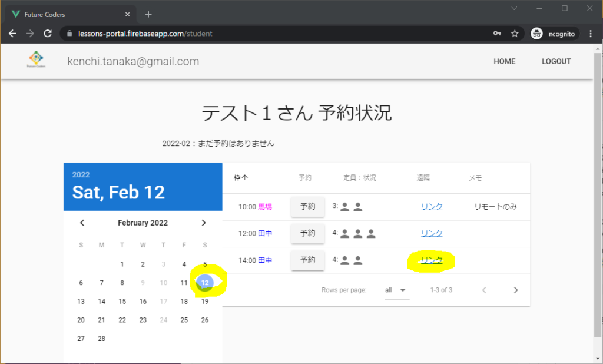Click the Future Coders logo
This screenshot has width=603, height=364.
click(36, 59)
